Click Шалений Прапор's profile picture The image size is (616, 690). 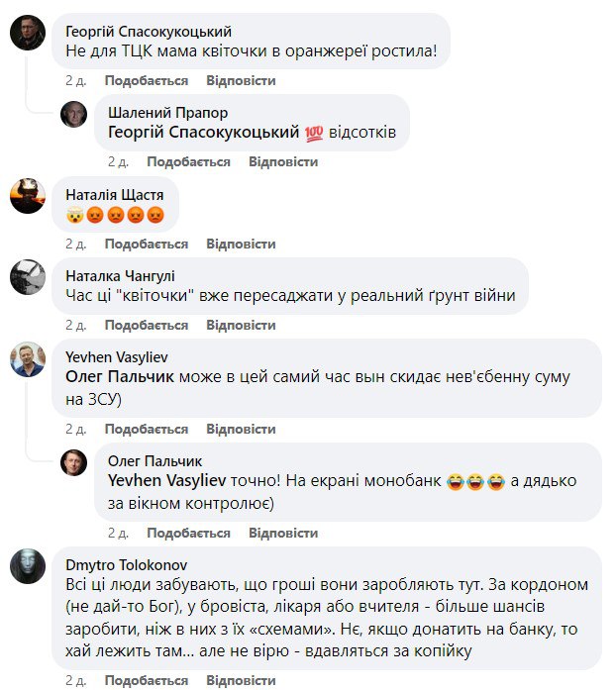[x=74, y=115]
